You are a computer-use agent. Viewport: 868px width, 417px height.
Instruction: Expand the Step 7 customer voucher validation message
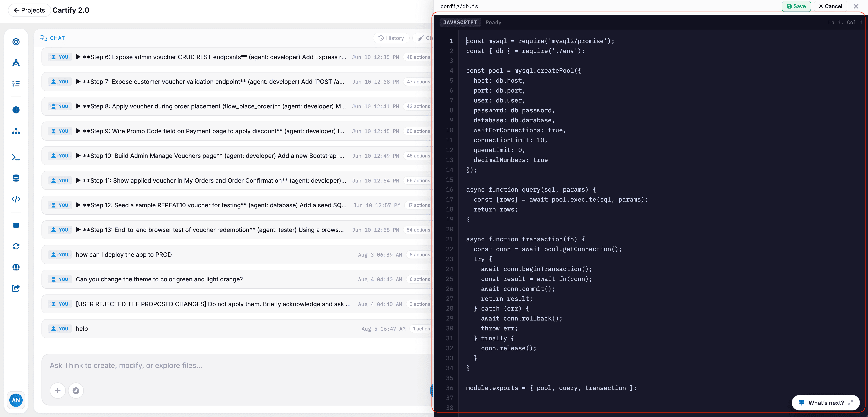pyautogui.click(x=78, y=82)
